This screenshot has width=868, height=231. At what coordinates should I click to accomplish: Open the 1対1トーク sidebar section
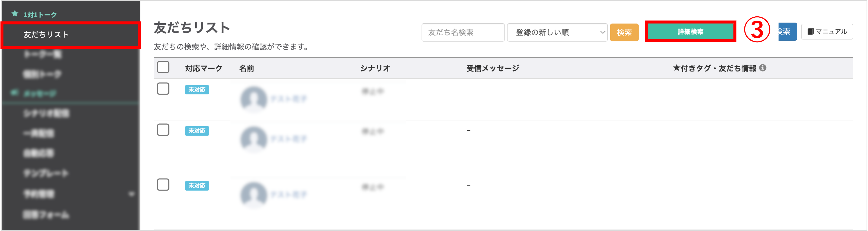(40, 15)
